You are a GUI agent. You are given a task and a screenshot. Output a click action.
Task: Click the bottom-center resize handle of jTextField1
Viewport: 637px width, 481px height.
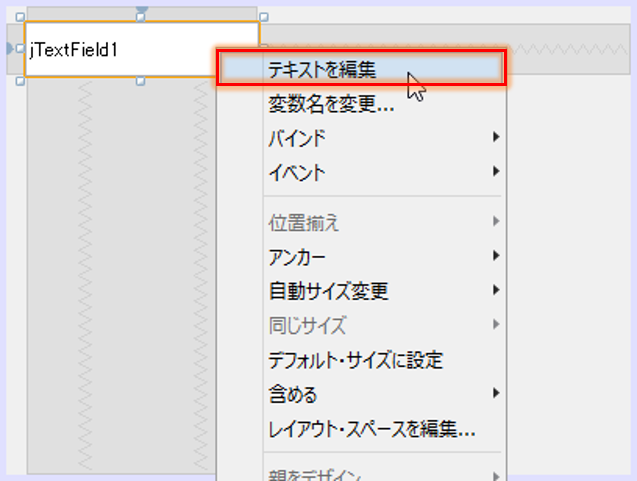click(141, 81)
